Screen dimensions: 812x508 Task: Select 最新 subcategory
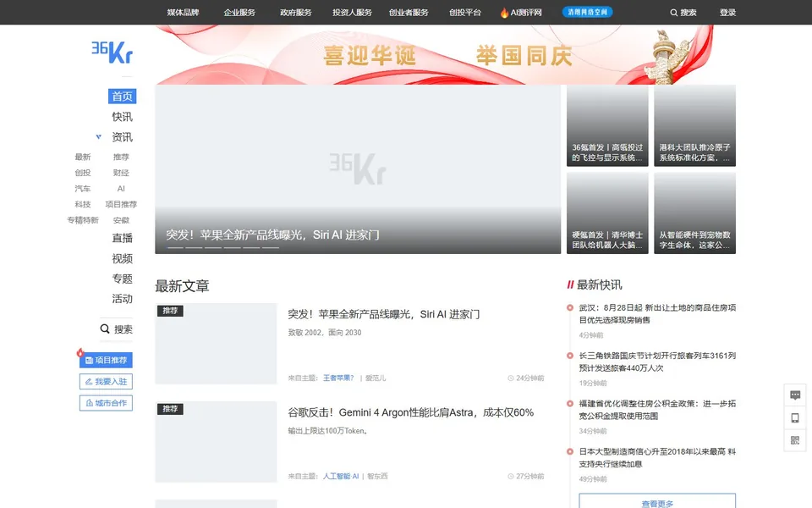click(83, 157)
